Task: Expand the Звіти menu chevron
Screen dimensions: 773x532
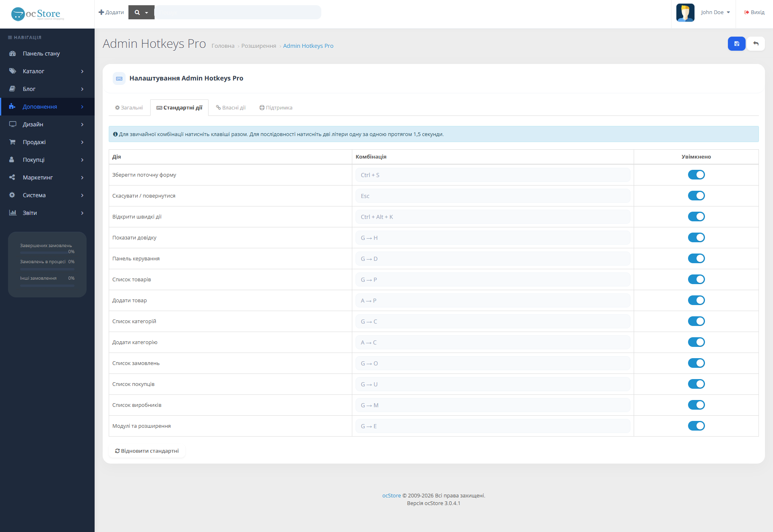Action: tap(82, 213)
